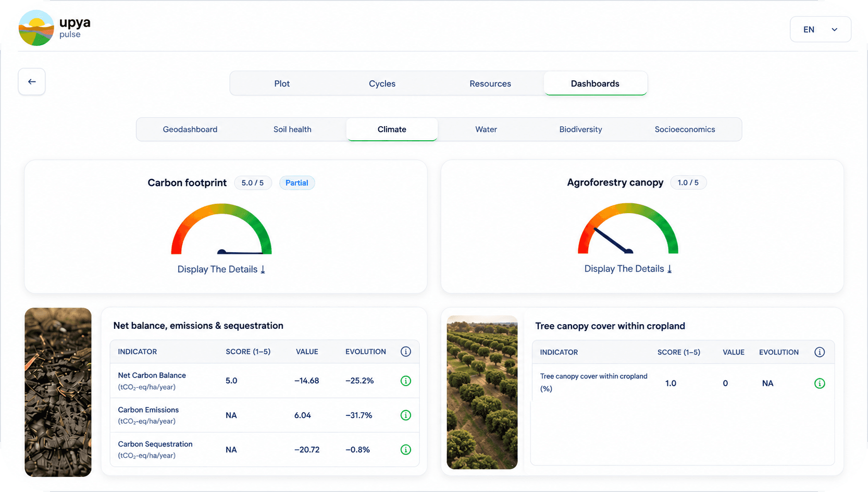Click the Carbon footprint title
The height and width of the screenshot is (492, 868).
coord(187,183)
